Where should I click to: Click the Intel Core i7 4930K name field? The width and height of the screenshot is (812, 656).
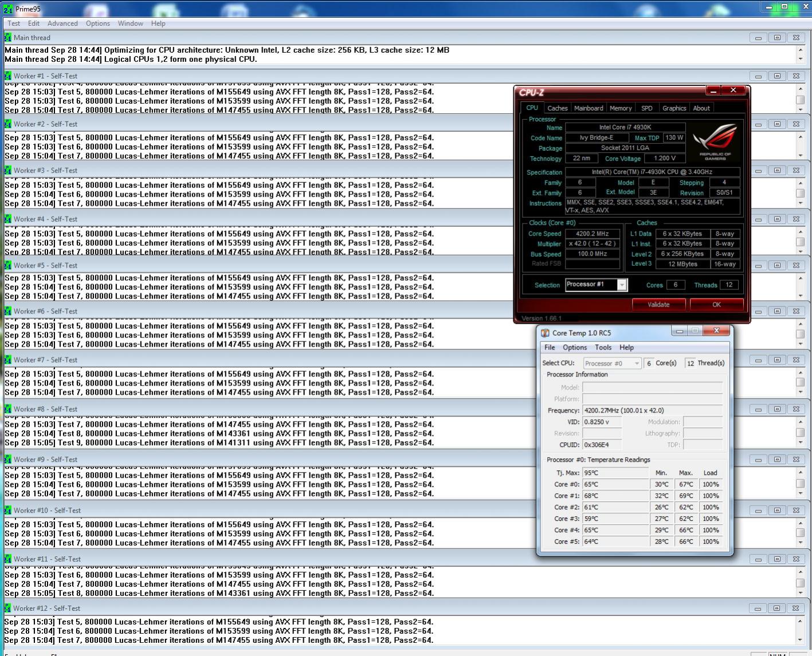(x=625, y=128)
